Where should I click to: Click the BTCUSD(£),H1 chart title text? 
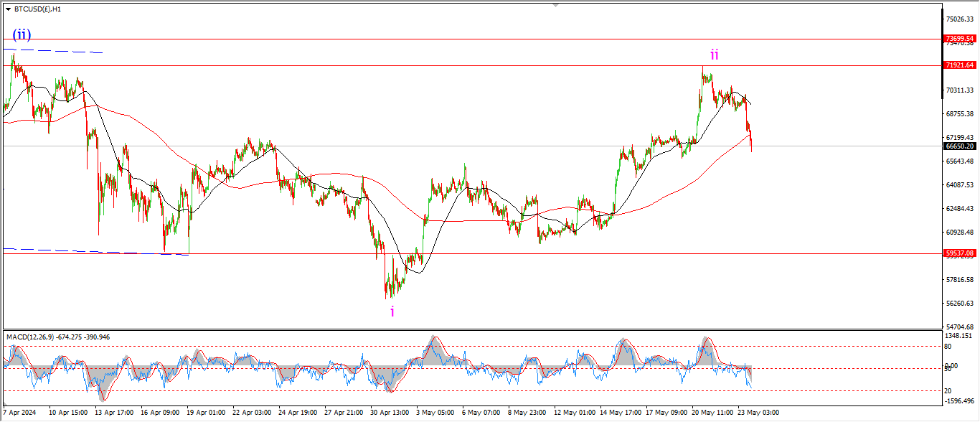coord(36,9)
